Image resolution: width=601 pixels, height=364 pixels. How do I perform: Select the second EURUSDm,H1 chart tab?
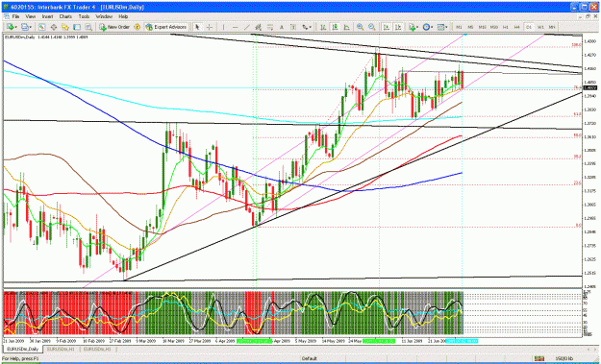pyautogui.click(x=97, y=349)
